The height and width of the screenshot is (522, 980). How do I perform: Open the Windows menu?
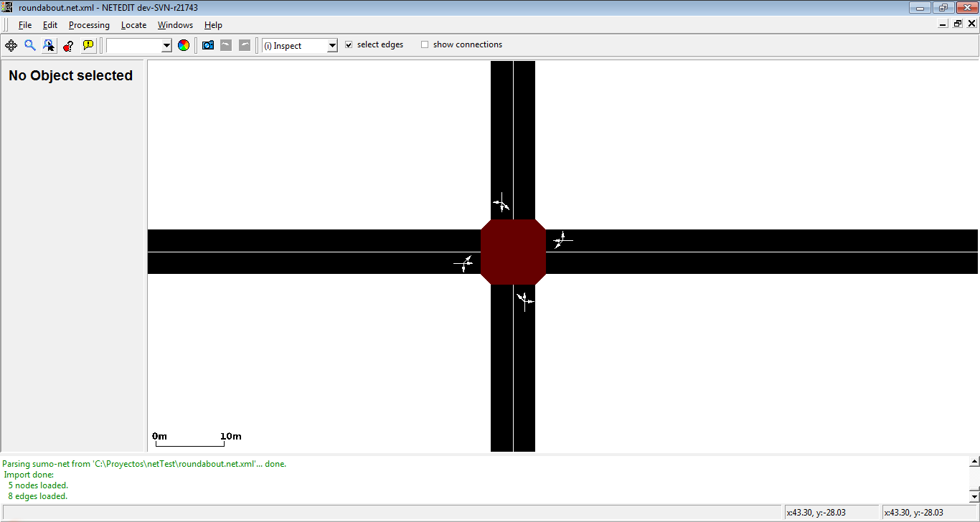pos(175,25)
